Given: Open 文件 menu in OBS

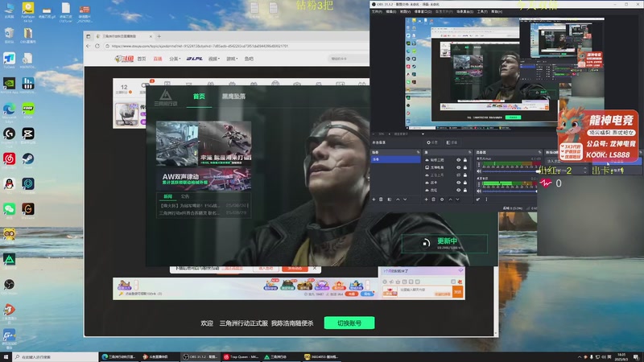Looking at the screenshot, I should click(377, 11).
